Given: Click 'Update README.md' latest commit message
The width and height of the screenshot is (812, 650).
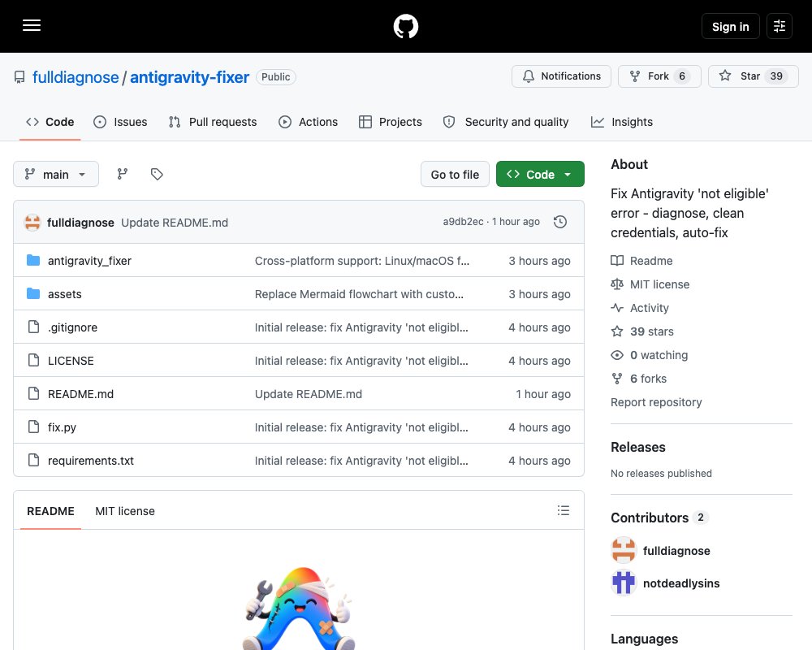Looking at the screenshot, I should point(175,223).
